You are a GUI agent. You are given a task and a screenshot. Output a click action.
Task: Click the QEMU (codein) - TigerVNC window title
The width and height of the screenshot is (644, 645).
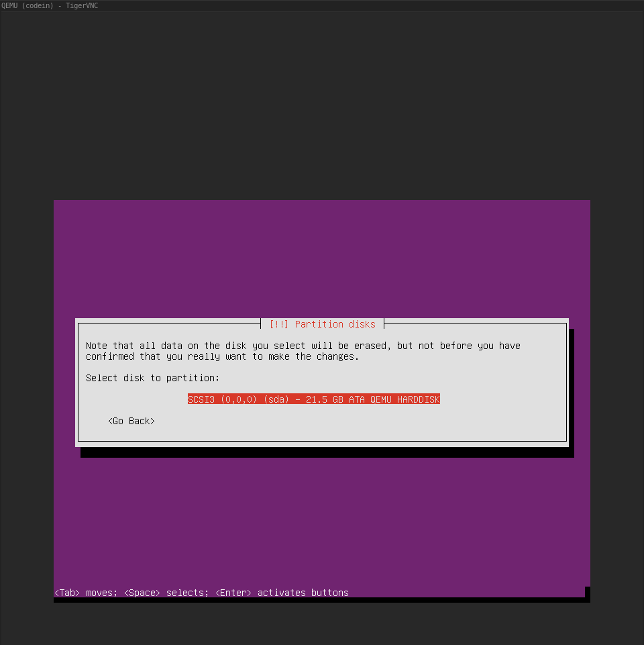tap(50, 6)
